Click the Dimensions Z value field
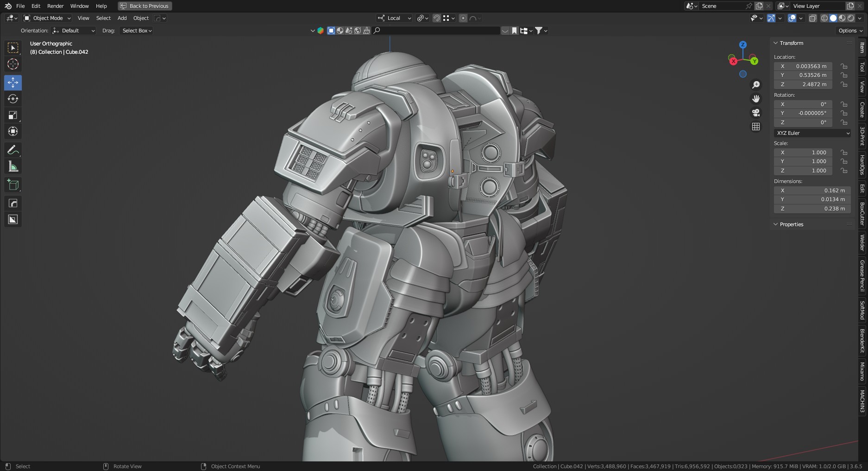The height and width of the screenshot is (471, 868). [x=812, y=209]
